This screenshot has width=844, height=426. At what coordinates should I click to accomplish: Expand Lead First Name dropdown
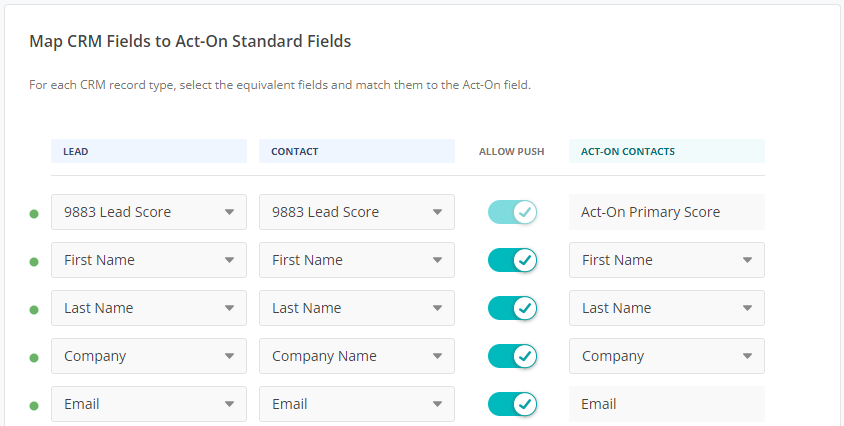[x=149, y=260]
